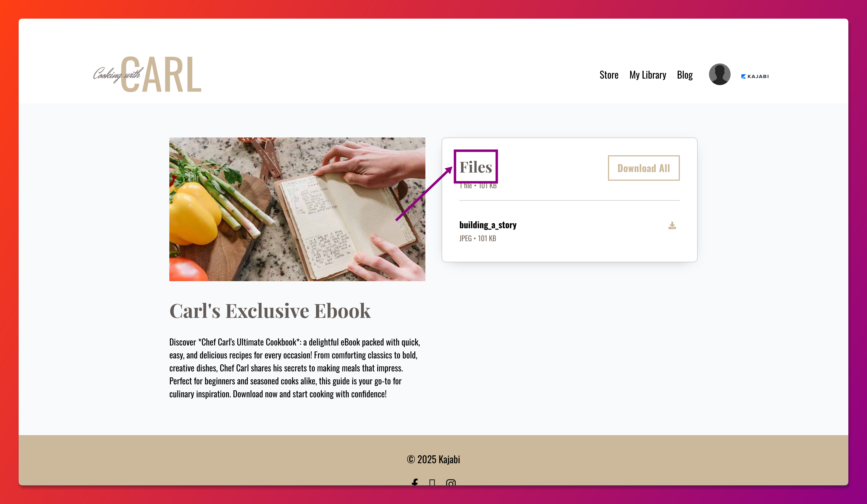Click the Carl's Exclusive Ebook title
867x504 pixels.
pyautogui.click(x=270, y=311)
